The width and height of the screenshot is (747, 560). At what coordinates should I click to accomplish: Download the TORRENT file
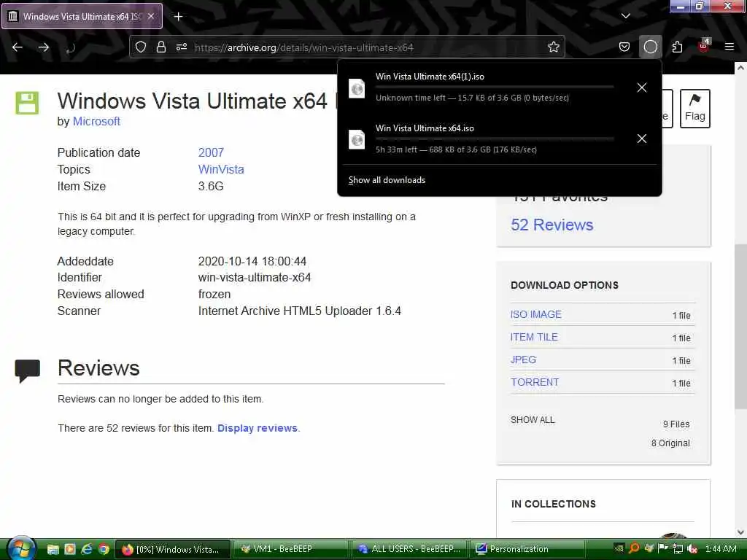(x=535, y=382)
